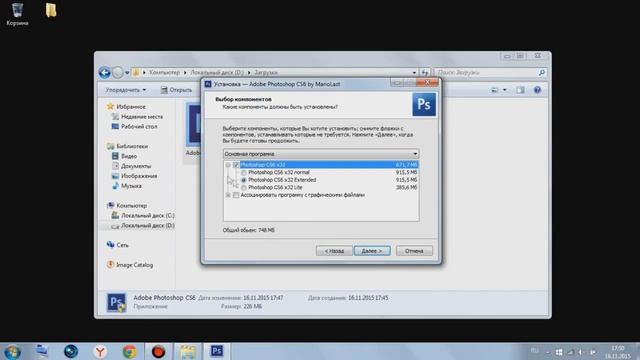Image resolution: width=640 pixels, height=360 pixels.
Task: Collapse the Photoshop CS6 x32 tree node
Action: tap(228, 165)
